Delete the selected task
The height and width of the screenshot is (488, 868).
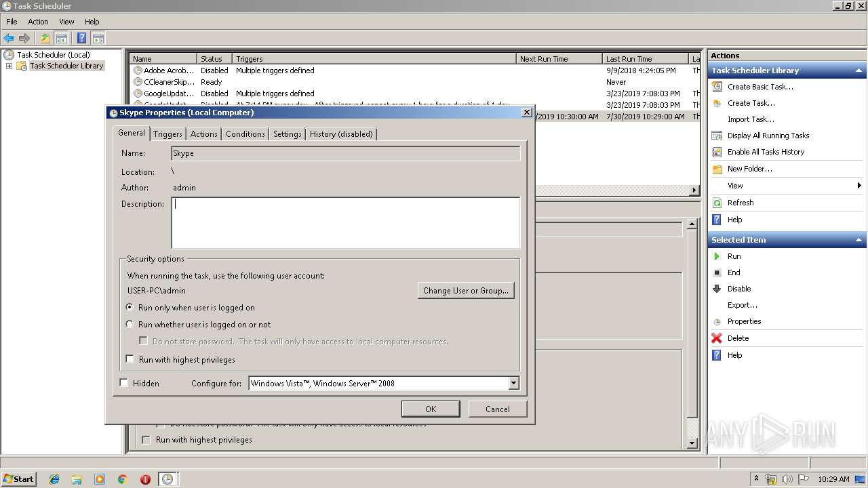point(738,338)
